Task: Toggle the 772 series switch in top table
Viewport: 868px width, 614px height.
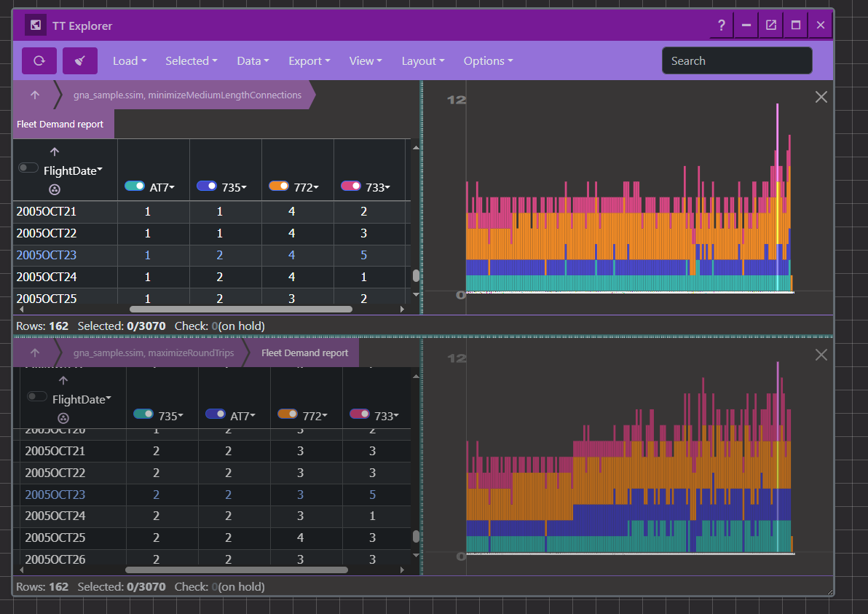Action: pyautogui.click(x=279, y=186)
